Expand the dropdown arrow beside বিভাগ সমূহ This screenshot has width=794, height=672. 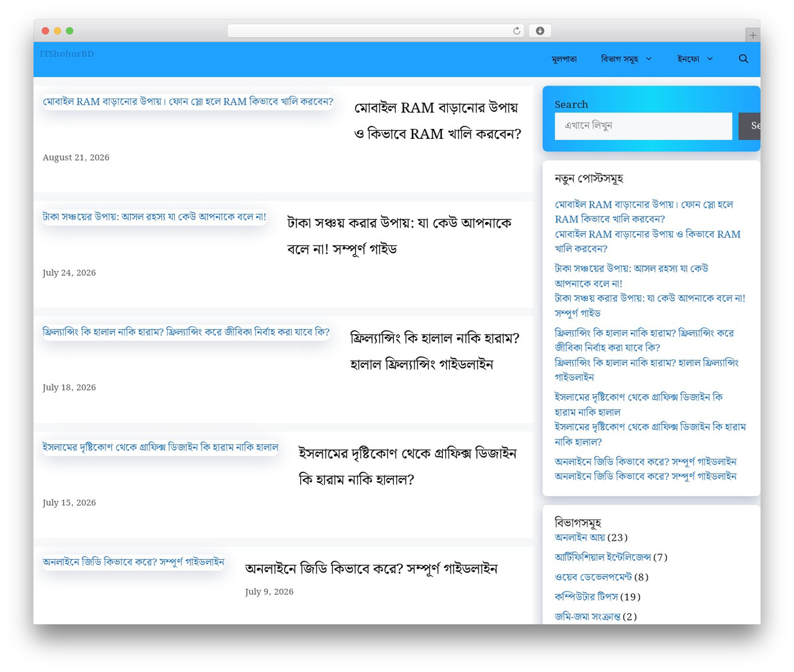(x=649, y=59)
